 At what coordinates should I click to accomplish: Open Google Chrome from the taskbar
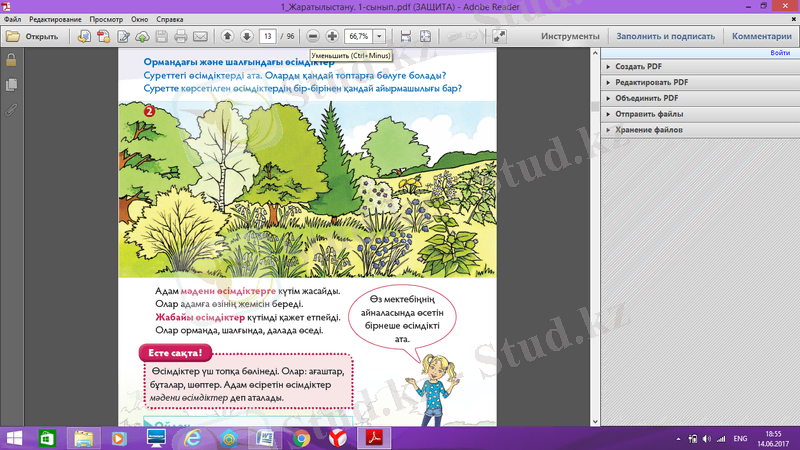(x=302, y=438)
